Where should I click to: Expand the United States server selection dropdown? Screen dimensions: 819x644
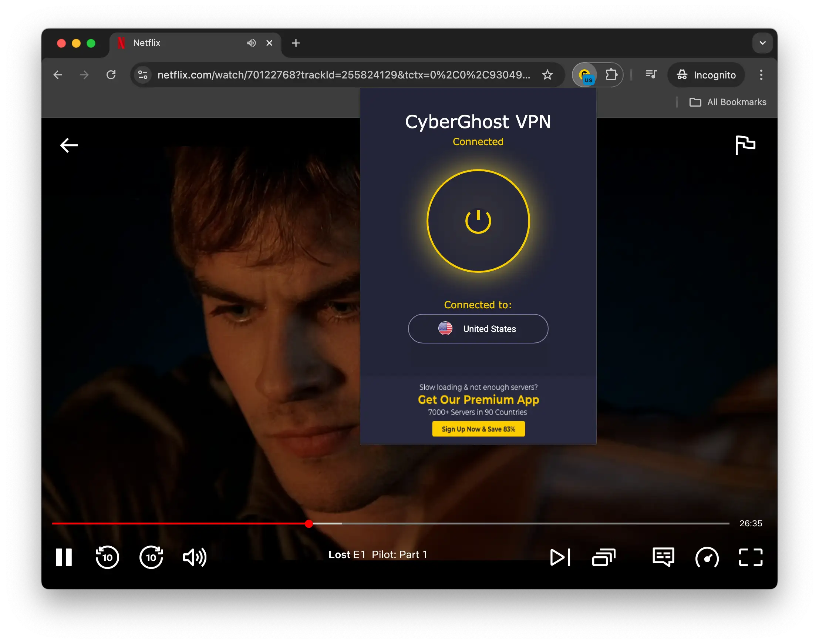[x=478, y=329]
